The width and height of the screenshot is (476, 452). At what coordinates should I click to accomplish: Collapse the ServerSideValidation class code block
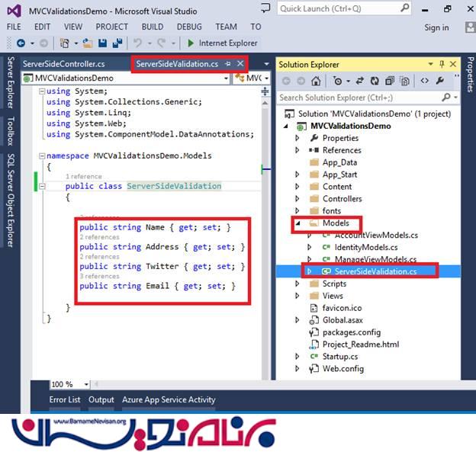coord(41,186)
